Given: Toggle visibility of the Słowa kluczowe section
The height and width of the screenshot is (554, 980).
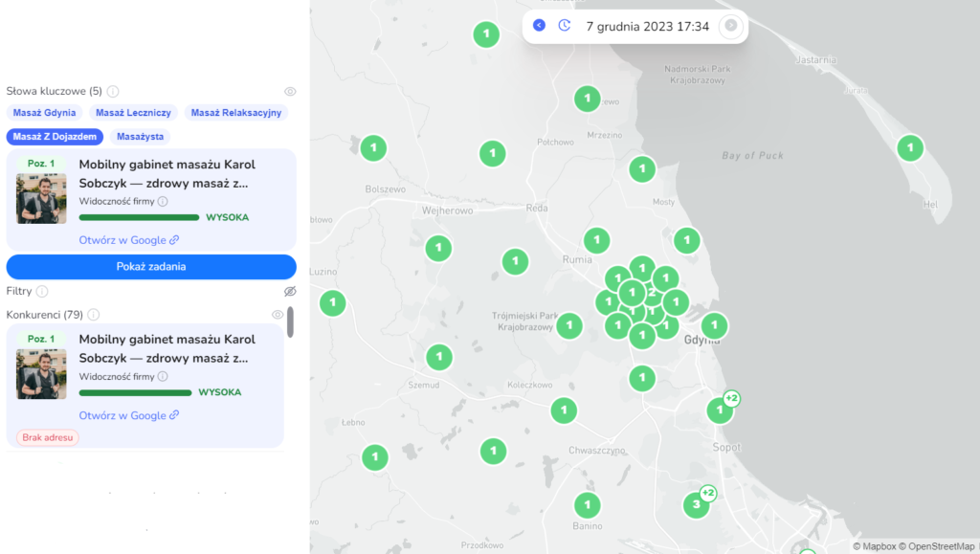Looking at the screenshot, I should pyautogui.click(x=290, y=92).
